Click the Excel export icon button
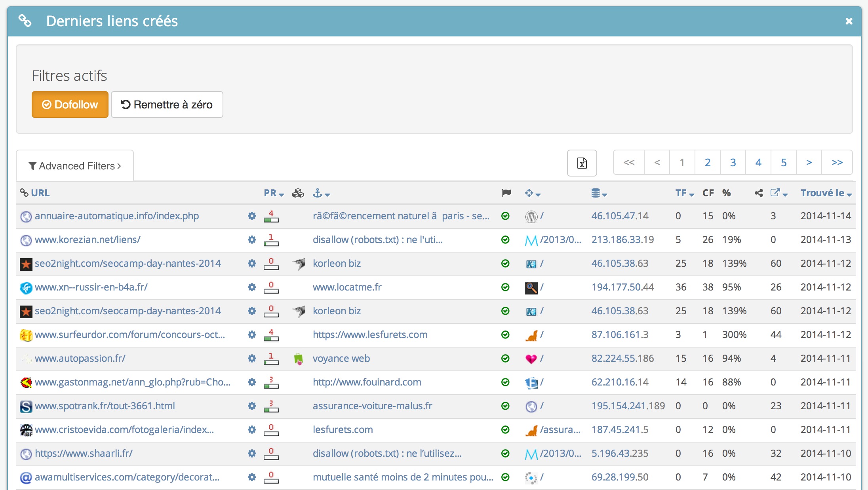This screenshot has height=490, width=868. click(582, 163)
